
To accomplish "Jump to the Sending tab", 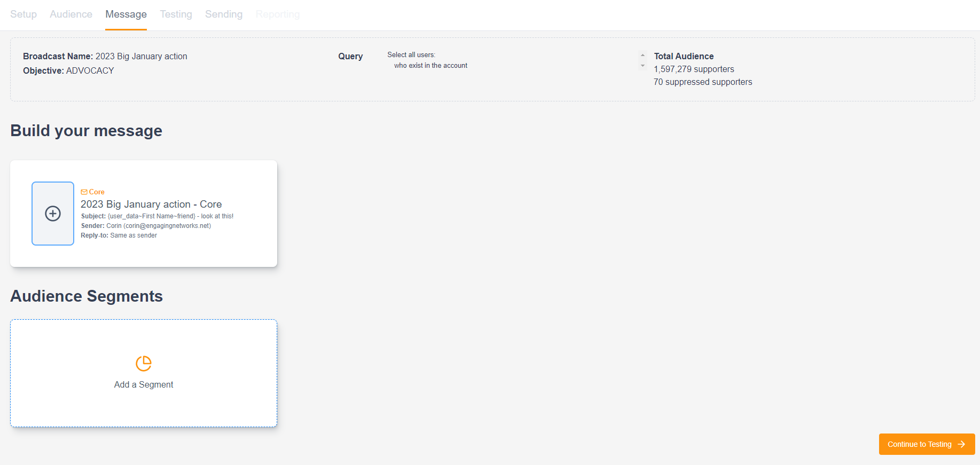I will click(224, 14).
